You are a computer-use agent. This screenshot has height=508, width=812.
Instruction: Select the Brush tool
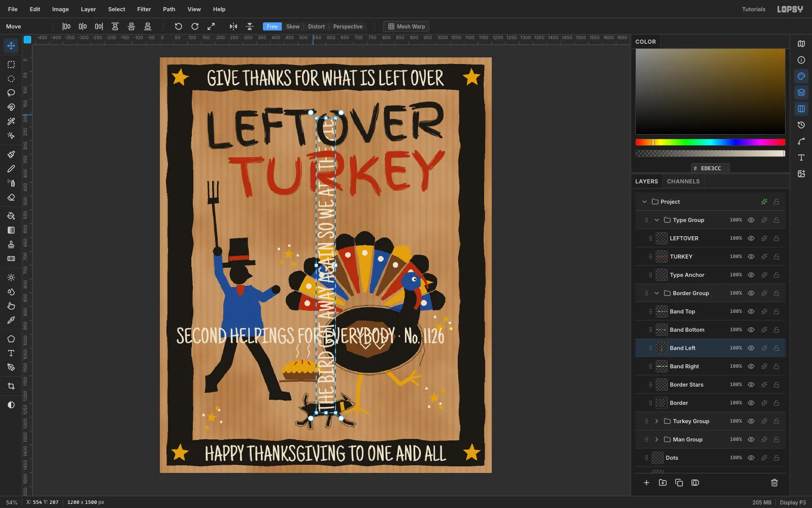[x=11, y=154]
